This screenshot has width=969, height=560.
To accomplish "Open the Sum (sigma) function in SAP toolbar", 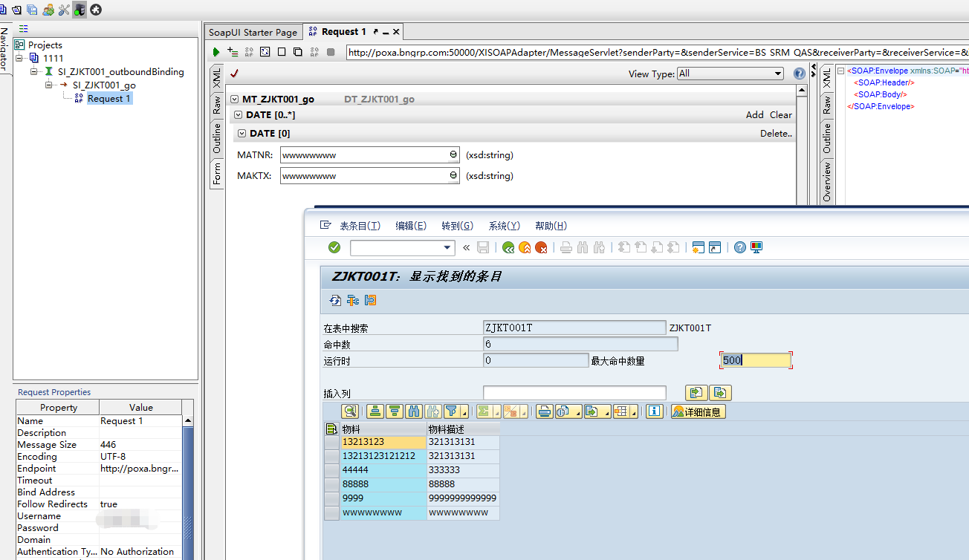I will (x=483, y=411).
